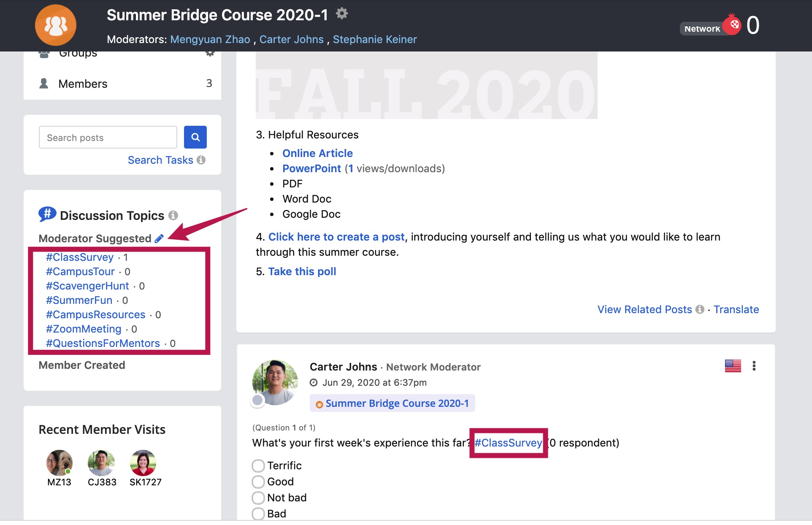Screen dimensions: 812x525
Task: Click the orange group avatar icon
Action: 55,25
